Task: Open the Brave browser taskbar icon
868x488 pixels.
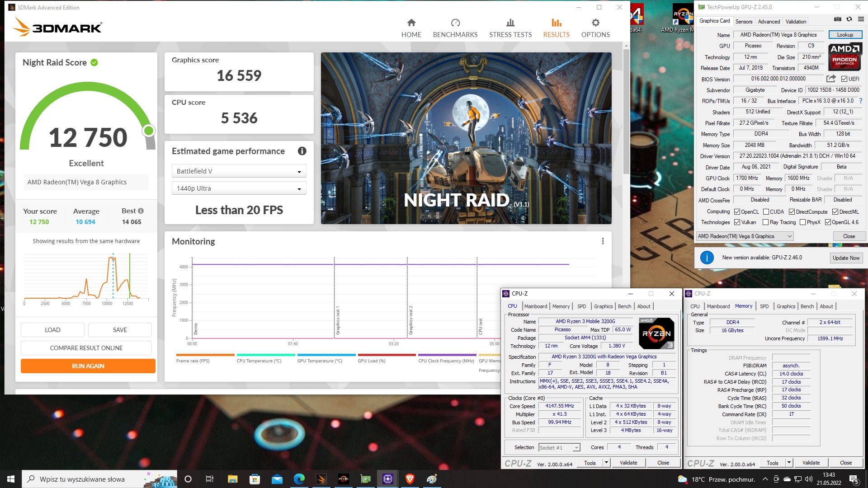Action: point(410,479)
